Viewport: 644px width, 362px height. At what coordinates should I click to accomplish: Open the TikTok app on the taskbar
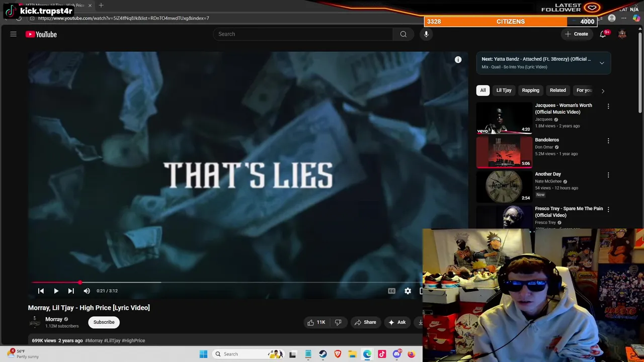click(382, 354)
